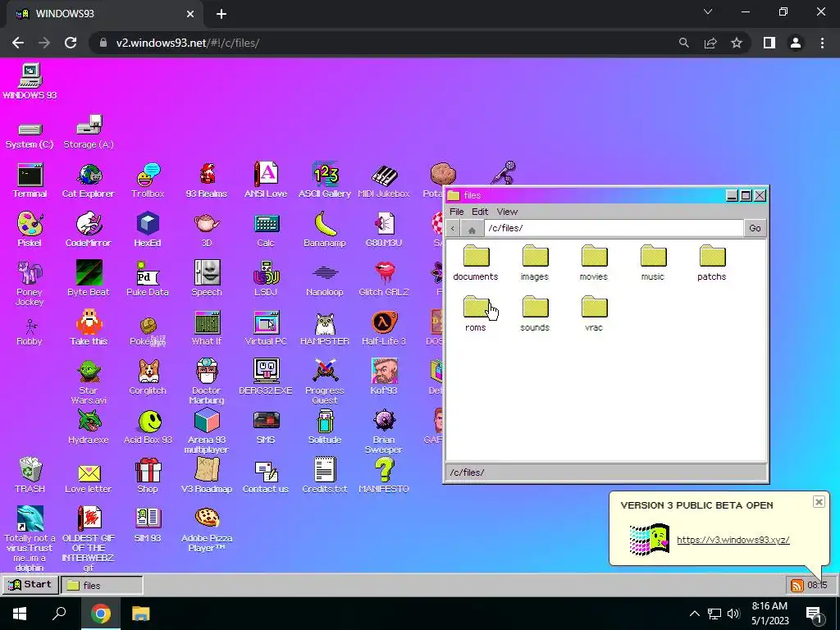Viewport: 840px width, 630px height.
Task: Open the Trollbox chat icon
Action: tap(148, 180)
